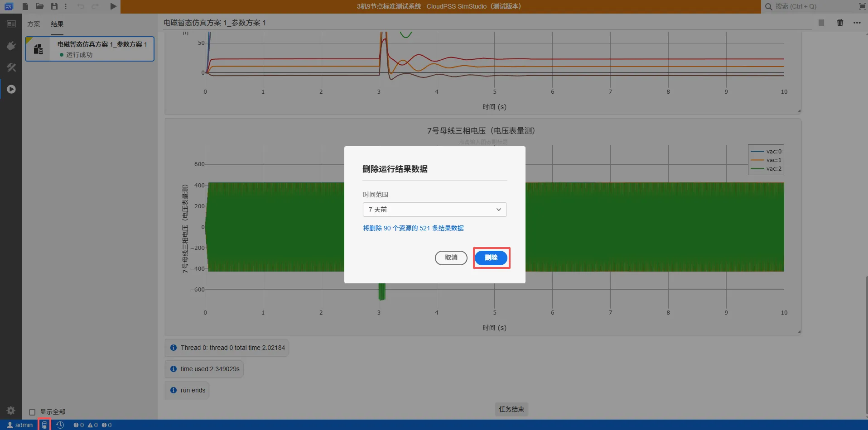Open the history clock icon in status bar

point(60,425)
